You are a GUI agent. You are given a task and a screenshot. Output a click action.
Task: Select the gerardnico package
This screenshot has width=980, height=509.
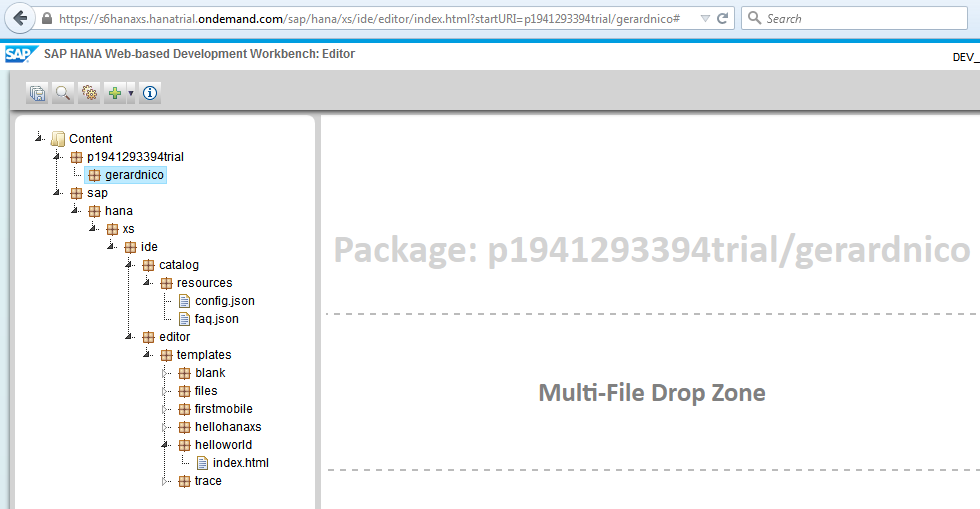click(134, 175)
